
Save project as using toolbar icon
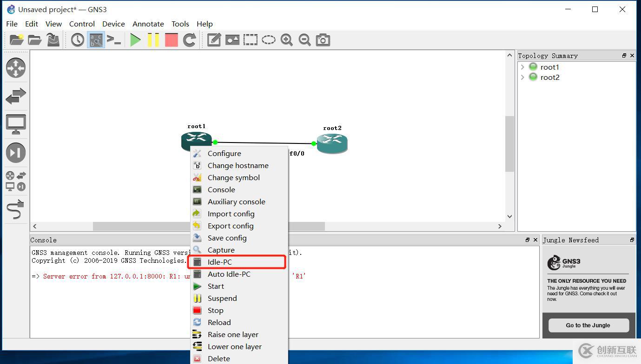(x=53, y=40)
